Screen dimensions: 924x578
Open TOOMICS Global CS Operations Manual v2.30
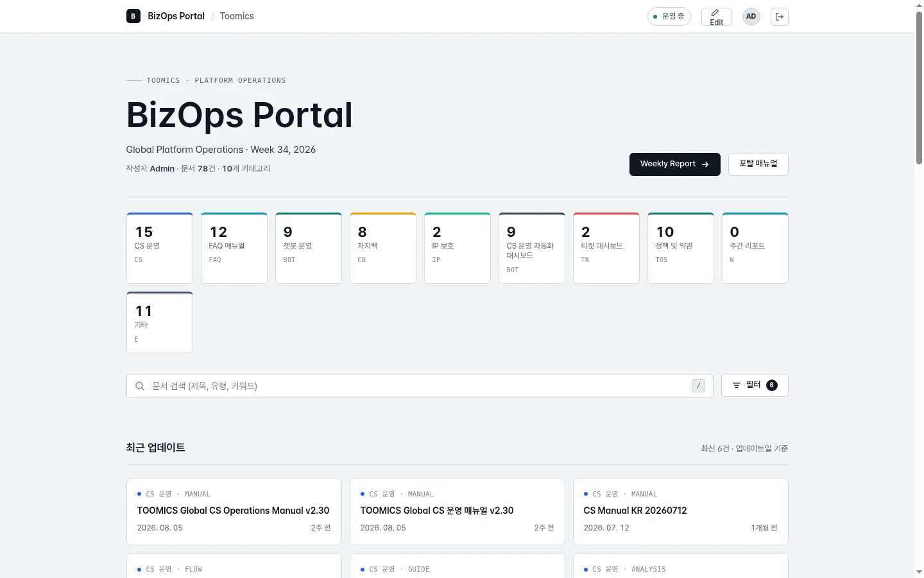click(234, 511)
